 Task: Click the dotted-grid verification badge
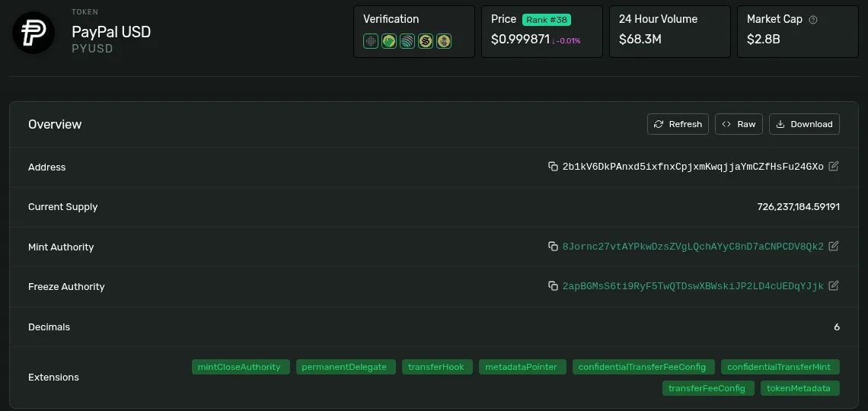click(x=371, y=41)
